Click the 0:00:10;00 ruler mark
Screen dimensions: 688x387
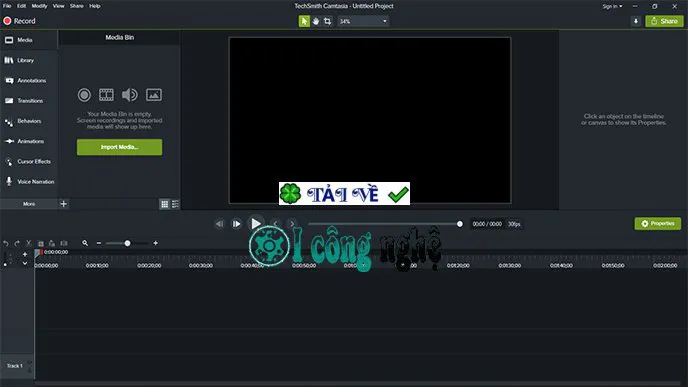pos(97,265)
